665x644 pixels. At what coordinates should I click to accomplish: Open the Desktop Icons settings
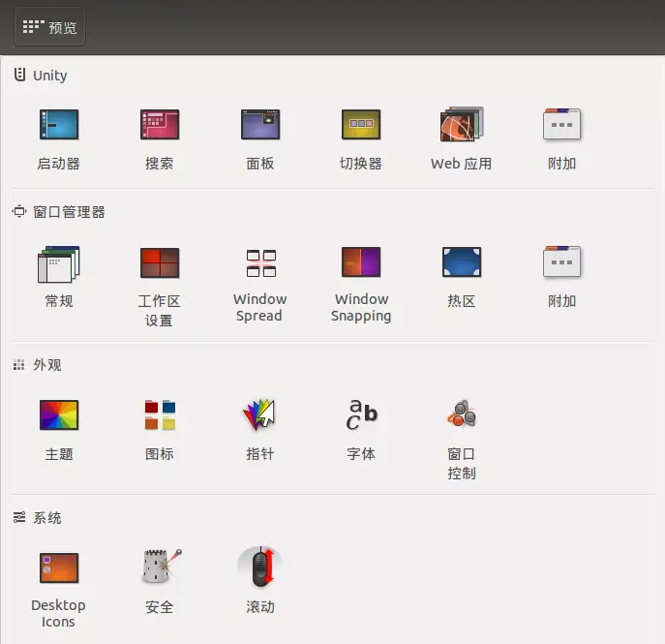point(59,567)
